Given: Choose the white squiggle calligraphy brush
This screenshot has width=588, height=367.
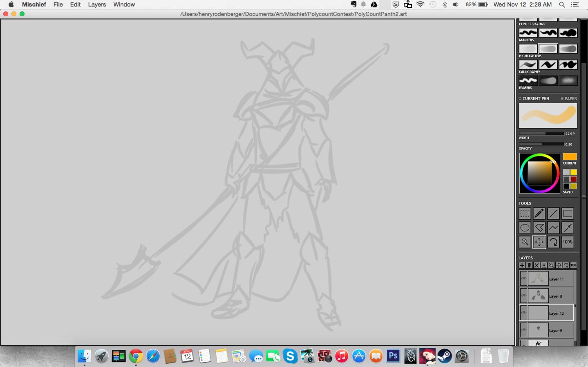Looking at the screenshot, I should 528,80.
